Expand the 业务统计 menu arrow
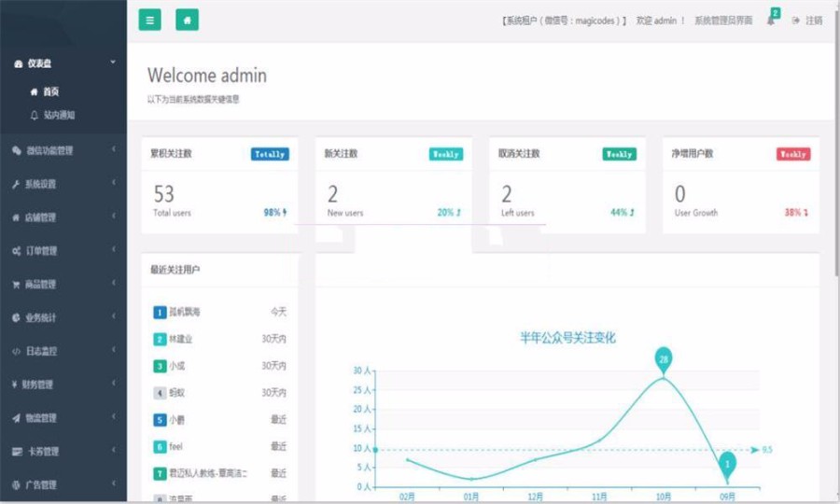 click(114, 316)
